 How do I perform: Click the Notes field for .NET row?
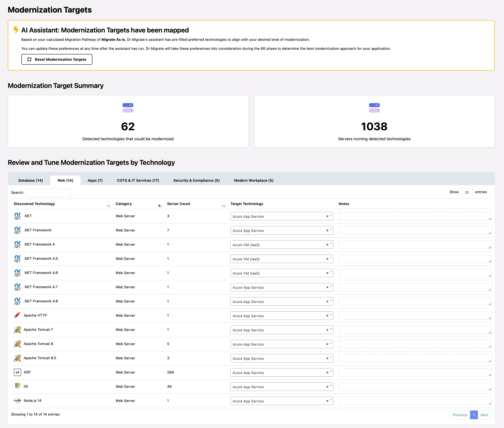[415, 216]
